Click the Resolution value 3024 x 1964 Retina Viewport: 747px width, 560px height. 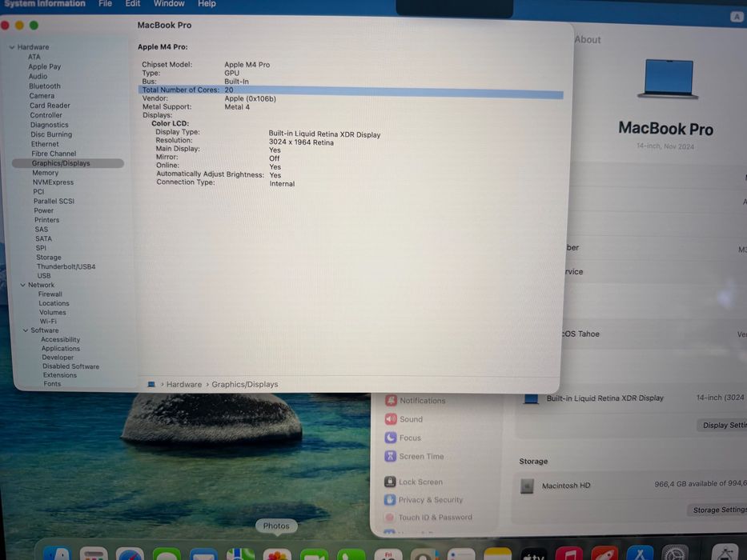coord(301,142)
